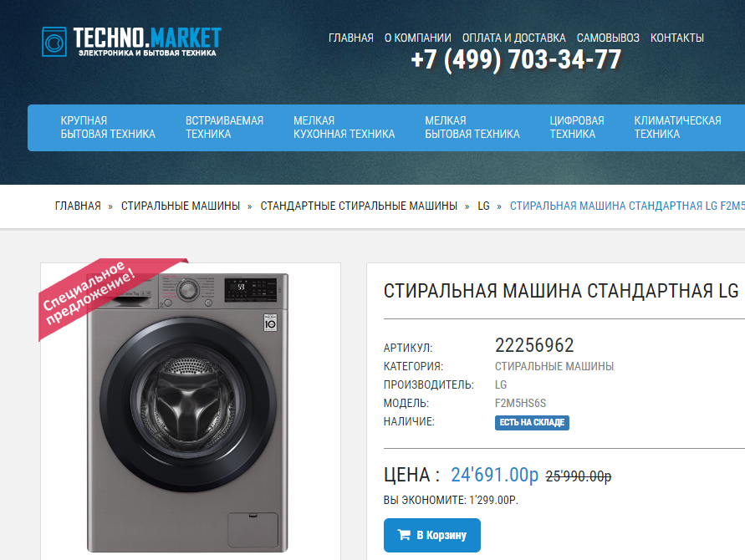Click the LG breadcrumb link
This screenshot has height=560, width=745.
pyautogui.click(x=483, y=206)
